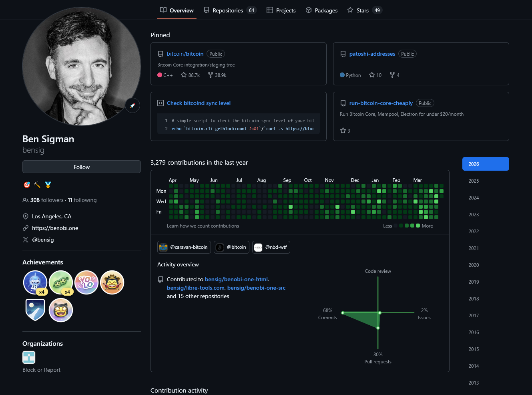The height and width of the screenshot is (395, 532).
Task: Click the Los Angeles, CA location text
Action: (x=52, y=216)
